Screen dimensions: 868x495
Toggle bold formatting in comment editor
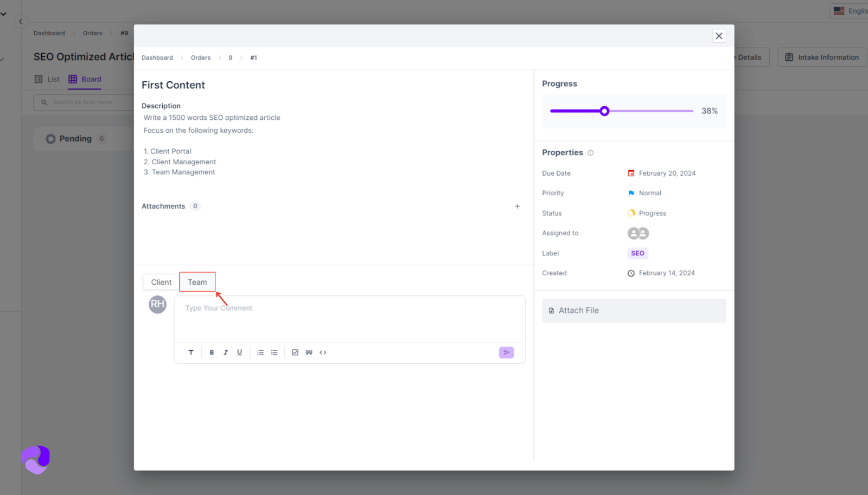pyautogui.click(x=212, y=352)
